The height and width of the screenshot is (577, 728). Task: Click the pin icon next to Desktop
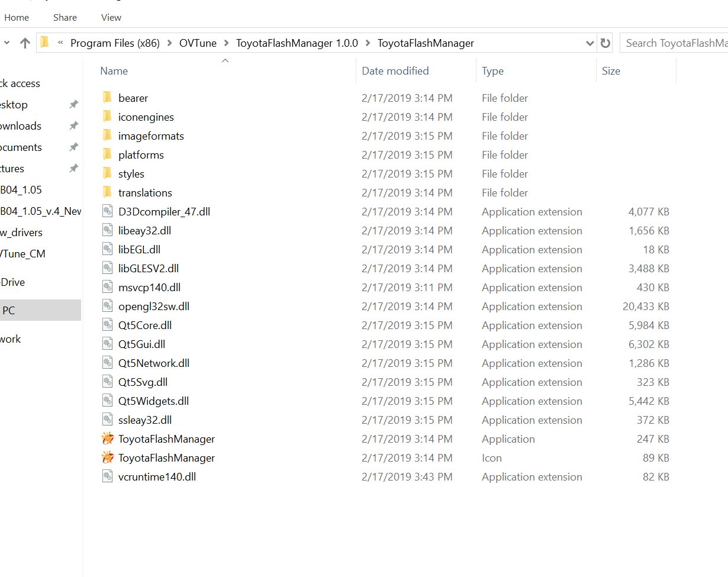(73, 105)
